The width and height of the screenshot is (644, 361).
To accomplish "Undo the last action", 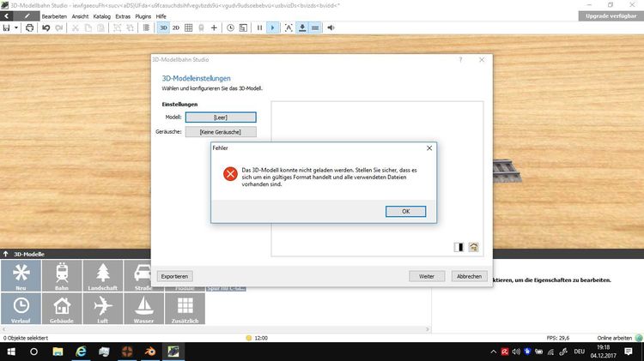I will (x=46, y=28).
